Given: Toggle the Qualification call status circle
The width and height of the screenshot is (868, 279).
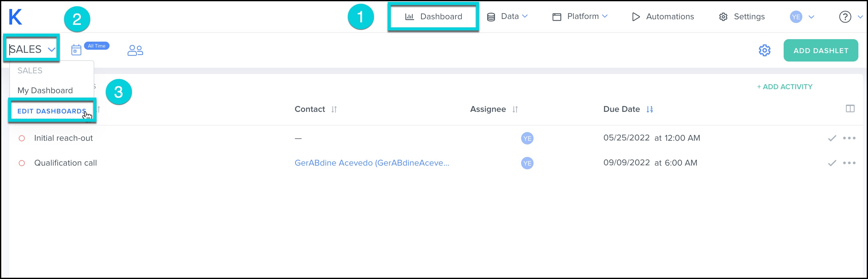Looking at the screenshot, I should [x=22, y=163].
